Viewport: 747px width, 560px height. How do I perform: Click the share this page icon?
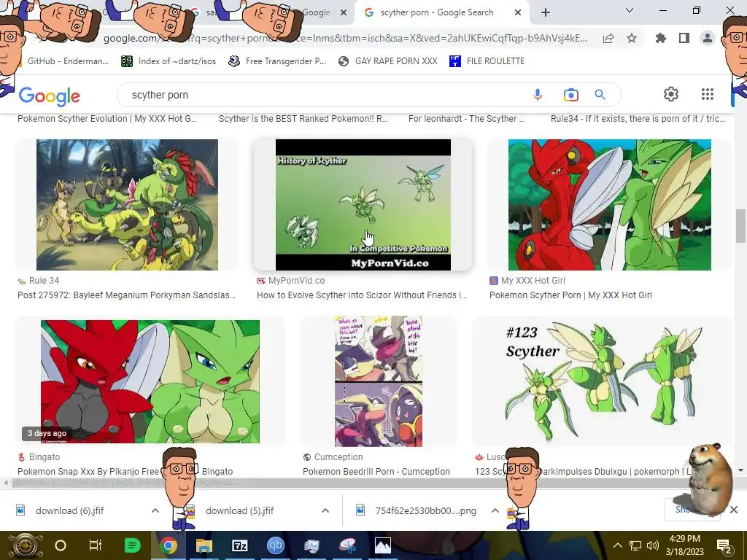pos(608,39)
